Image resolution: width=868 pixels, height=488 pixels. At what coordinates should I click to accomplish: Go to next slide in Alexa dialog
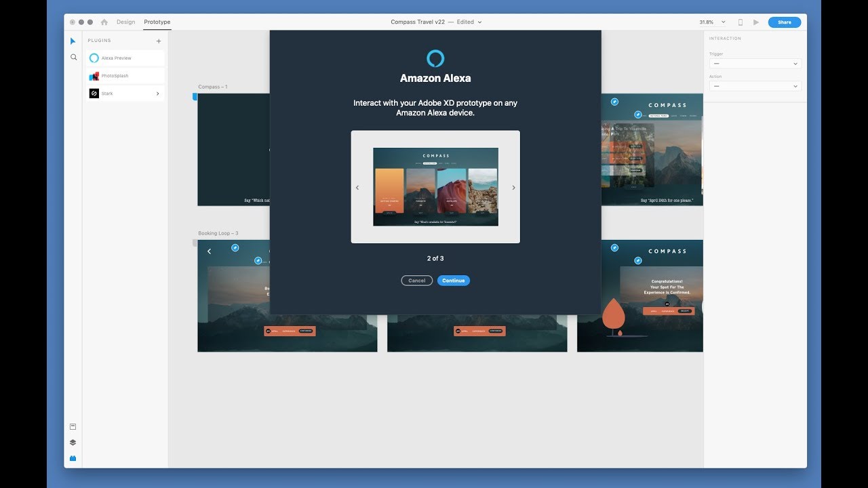pos(513,188)
